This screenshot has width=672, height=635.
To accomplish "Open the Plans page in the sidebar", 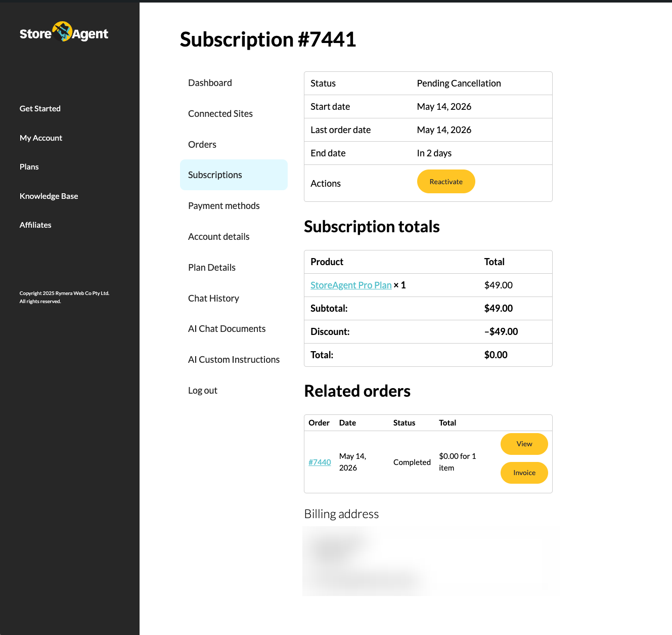I will point(29,166).
